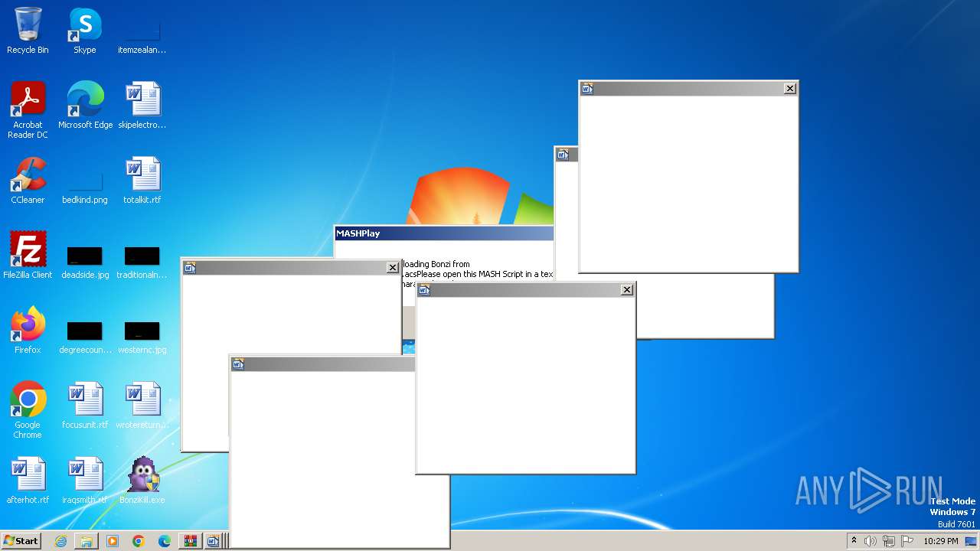Launch Google Chrome desktop shortcut
Image resolution: width=980 pixels, height=551 pixels.
tap(28, 410)
